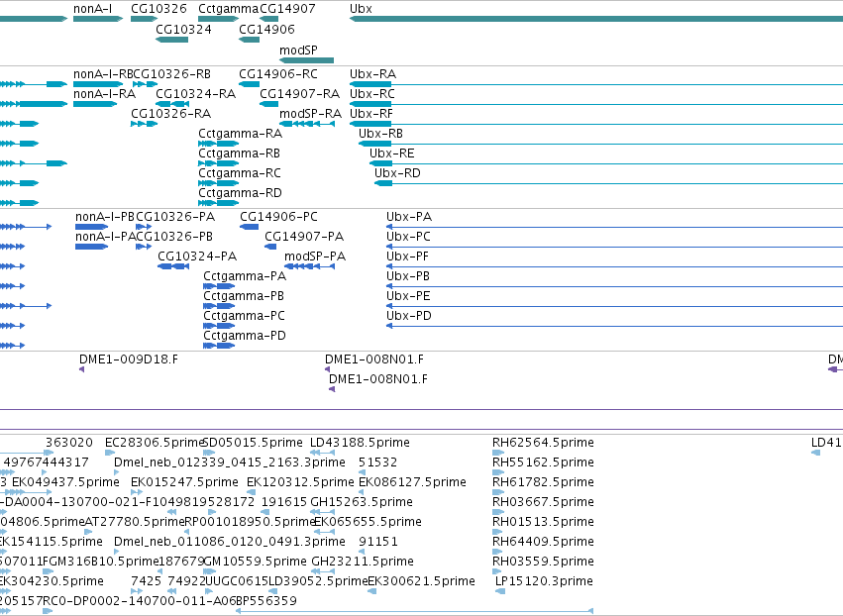Open the SD05015.5prime EST label
This screenshot has width=843, height=616.
point(254,443)
